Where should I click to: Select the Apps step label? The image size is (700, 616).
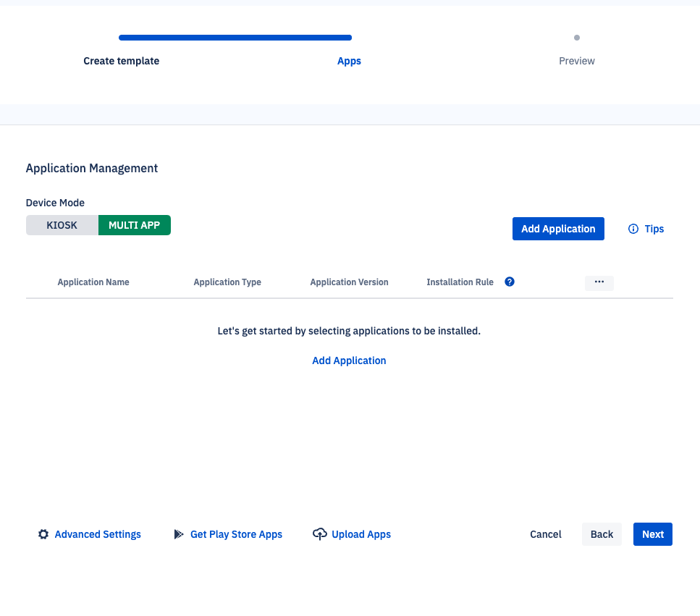tap(349, 61)
